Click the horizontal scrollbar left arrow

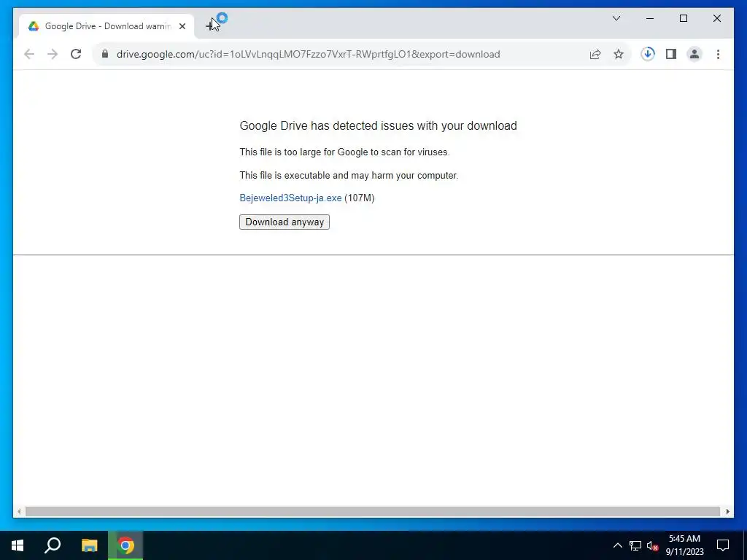point(18,511)
